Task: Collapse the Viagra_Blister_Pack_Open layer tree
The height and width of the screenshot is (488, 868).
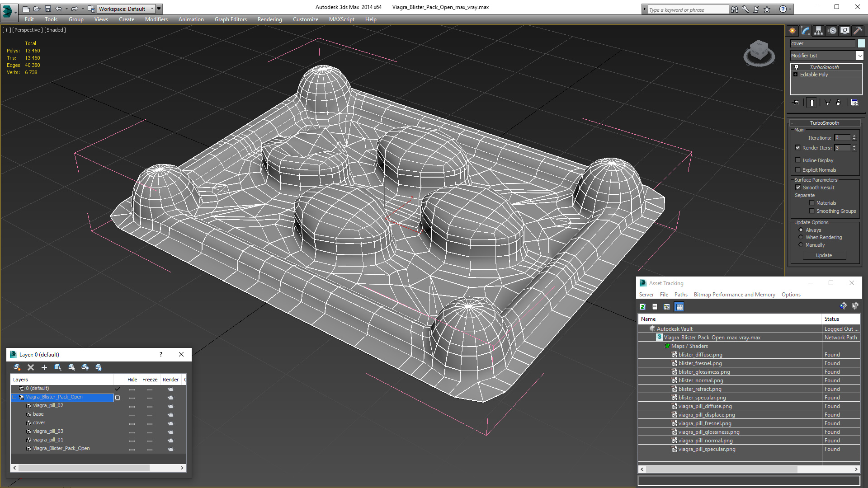Action: 14,397
